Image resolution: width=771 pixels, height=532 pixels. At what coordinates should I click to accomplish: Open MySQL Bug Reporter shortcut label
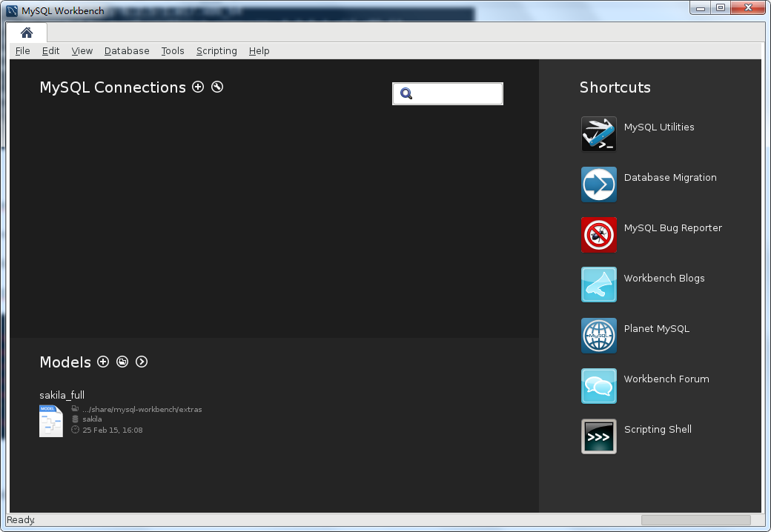[672, 228]
